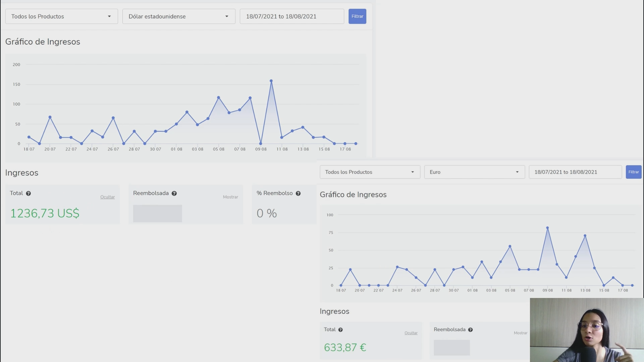Click help icon beside Euro Reembolsada
The width and height of the screenshot is (644, 362).
coord(470,330)
